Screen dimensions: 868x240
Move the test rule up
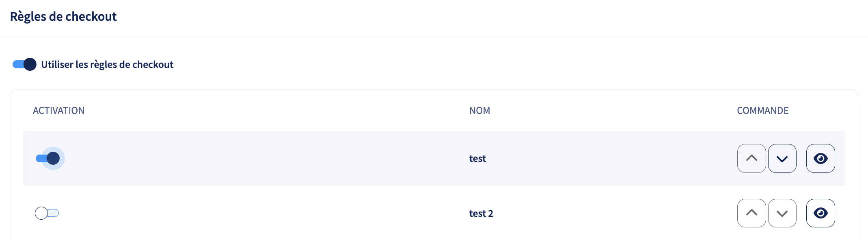(x=751, y=158)
